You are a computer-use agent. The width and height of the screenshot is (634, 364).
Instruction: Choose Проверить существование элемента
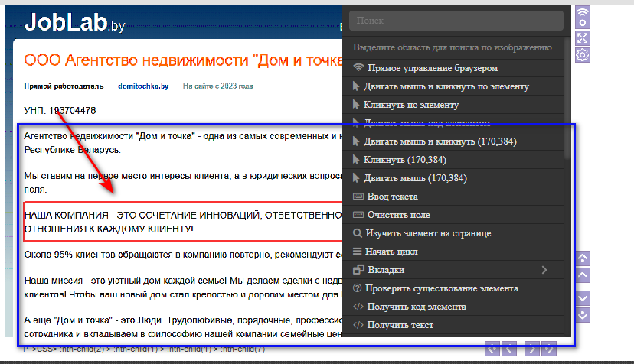point(453,288)
